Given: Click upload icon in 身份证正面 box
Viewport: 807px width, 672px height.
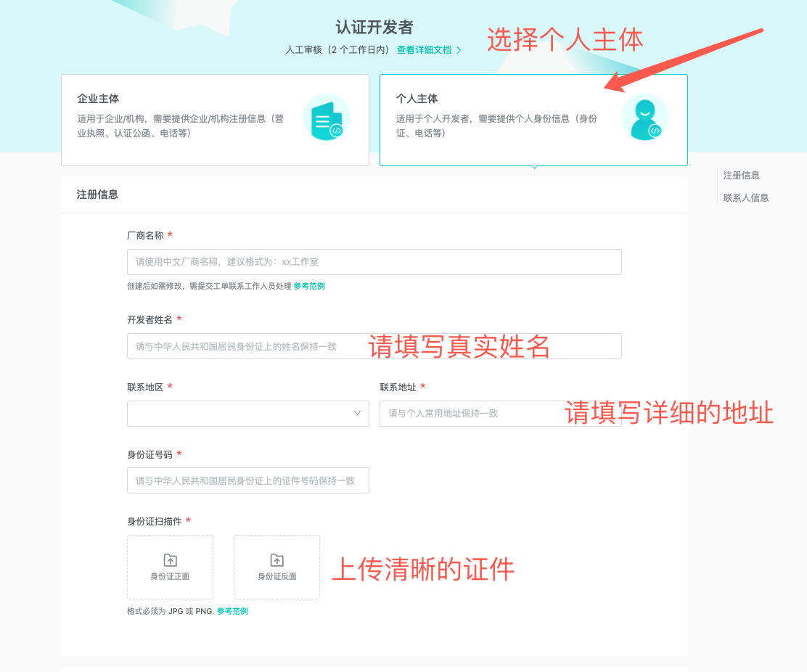Looking at the screenshot, I should coord(171,560).
